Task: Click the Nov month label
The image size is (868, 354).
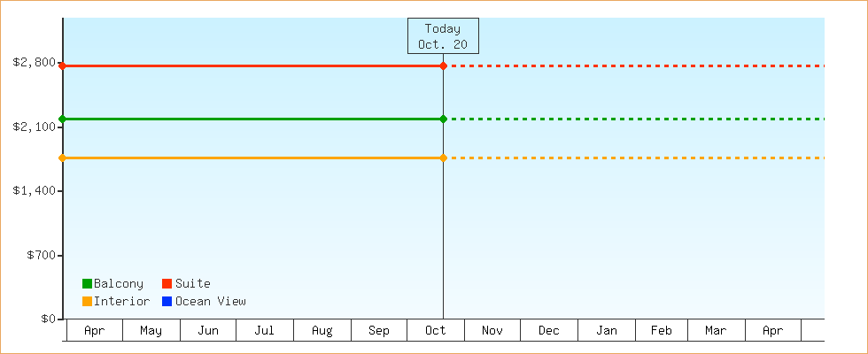Action: point(492,331)
